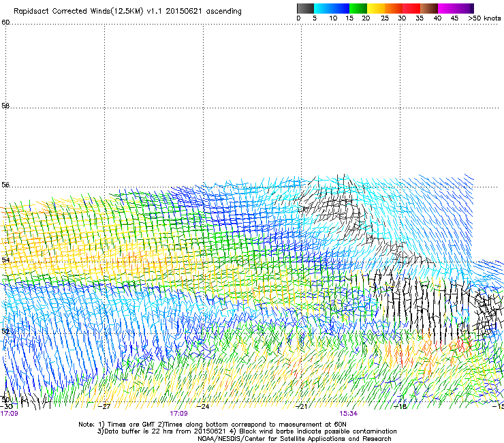The height and width of the screenshot is (443, 504).
Task: Click the purple '17:09' label under -30
Action: [x=10, y=414]
